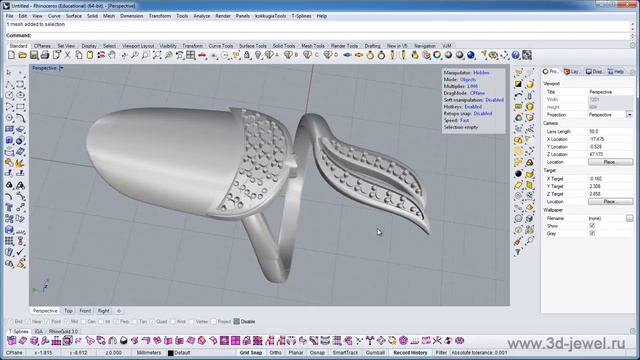Click the DragMode CPlane value

tap(478, 93)
